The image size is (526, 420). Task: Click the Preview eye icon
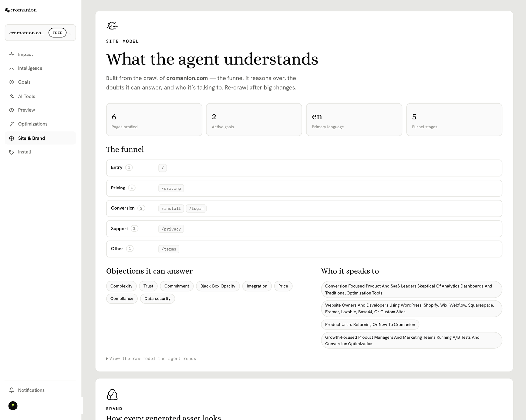(x=12, y=110)
